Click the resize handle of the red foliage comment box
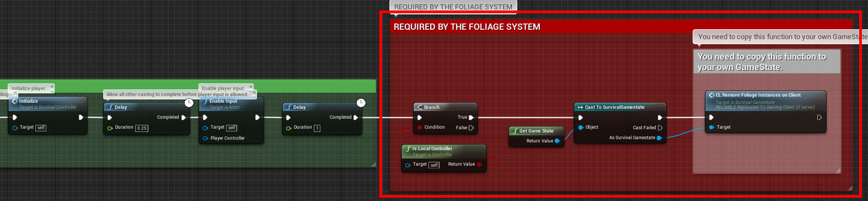Screen dimensions: 868x201 pos(850,188)
